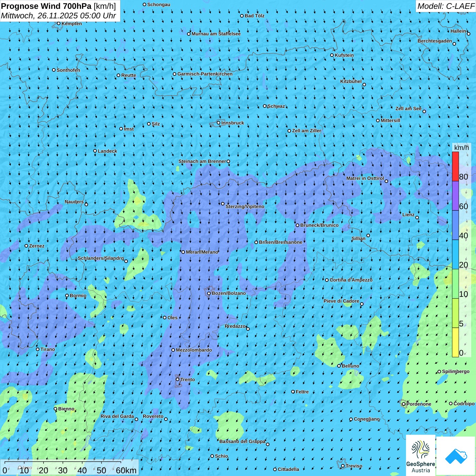Screen dimensions: 476x476
Task: Click the purple 60-80 km/h legend band
Action: click(455, 196)
